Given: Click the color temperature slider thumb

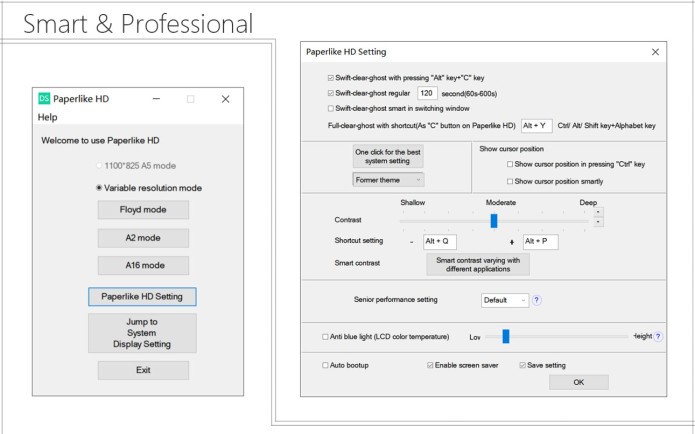Looking at the screenshot, I should 506,336.
